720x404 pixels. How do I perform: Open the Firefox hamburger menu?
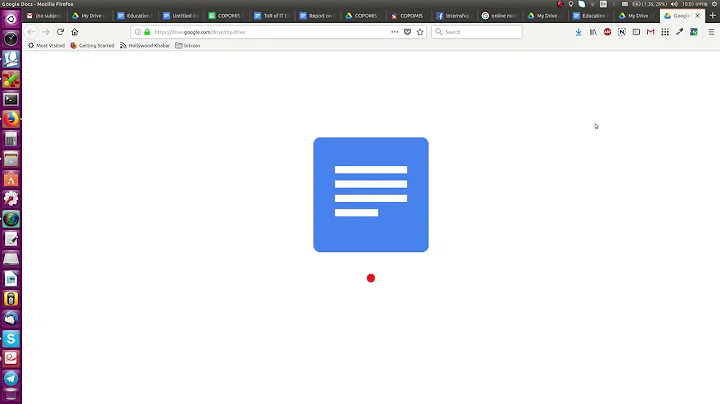[711, 32]
